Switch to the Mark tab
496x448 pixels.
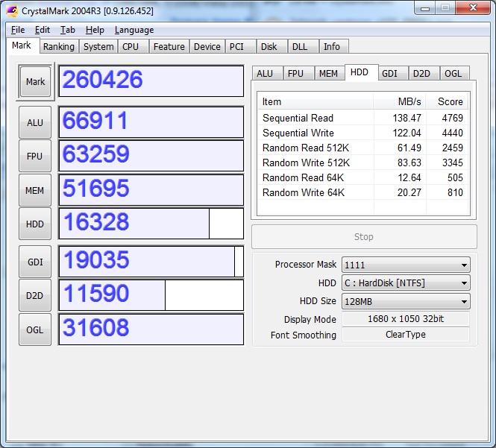coord(22,45)
